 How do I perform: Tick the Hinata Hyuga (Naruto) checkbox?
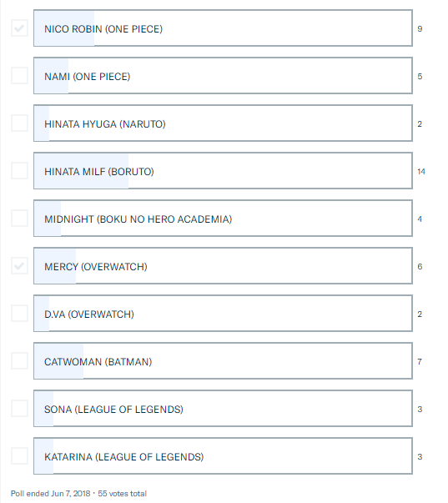coord(19,123)
